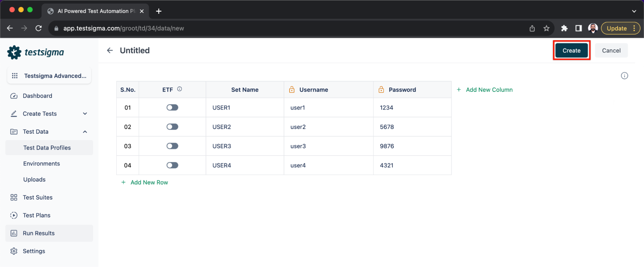The width and height of the screenshot is (644, 267).
Task: Select the Username cell user2
Action: (329, 127)
